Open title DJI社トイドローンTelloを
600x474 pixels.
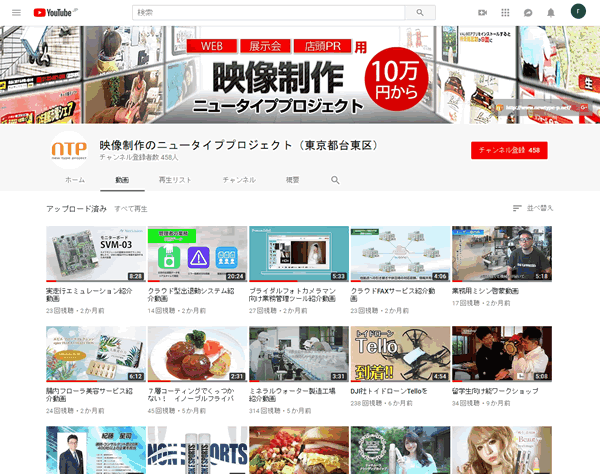389,391
